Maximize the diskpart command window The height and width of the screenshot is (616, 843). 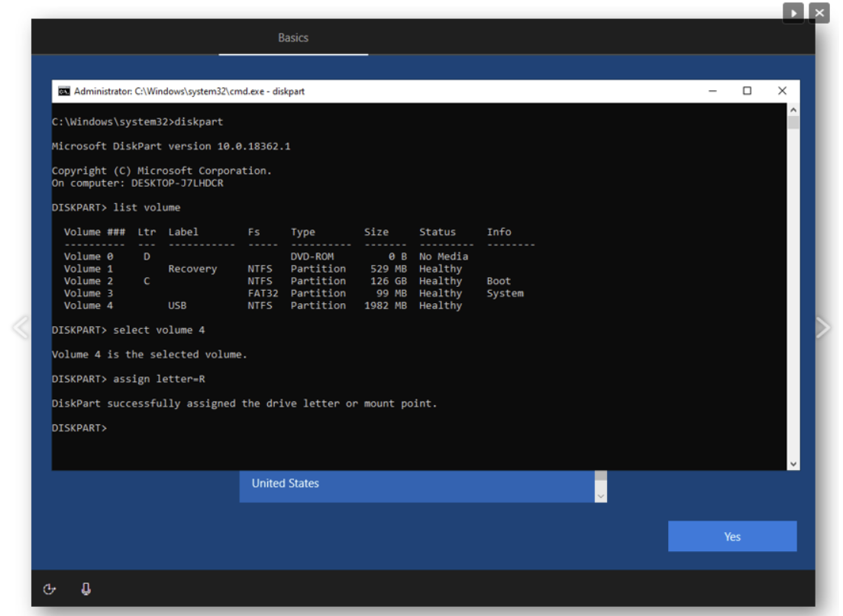pos(747,91)
